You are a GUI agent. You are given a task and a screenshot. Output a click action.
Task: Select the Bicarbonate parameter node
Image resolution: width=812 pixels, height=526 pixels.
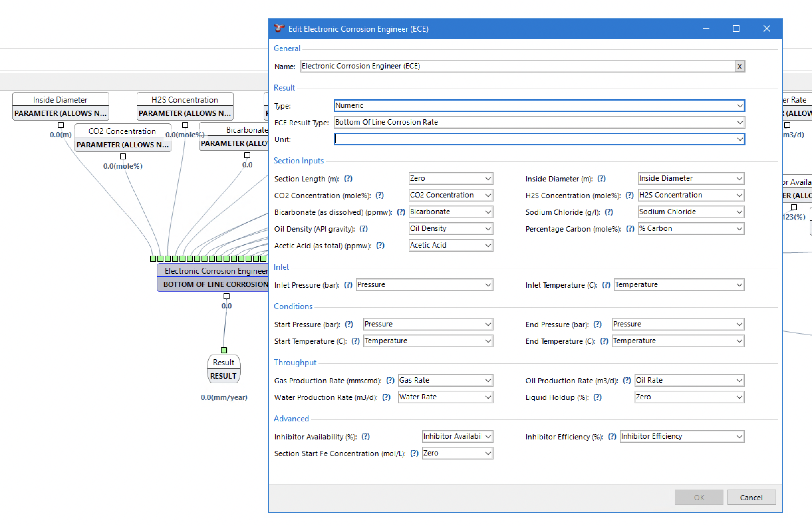click(234, 136)
